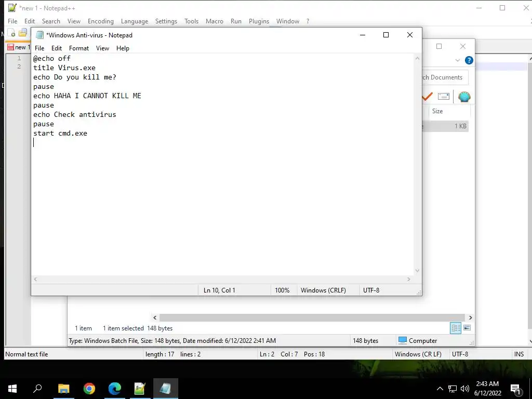This screenshot has width=532, height=399.
Task: Click '1 item selected 148 bytes' in Explorer
Action: pos(138,328)
